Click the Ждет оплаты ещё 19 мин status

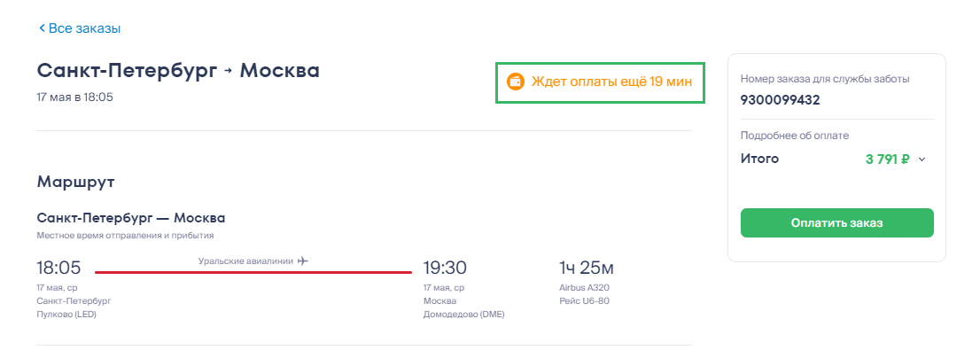tap(611, 82)
